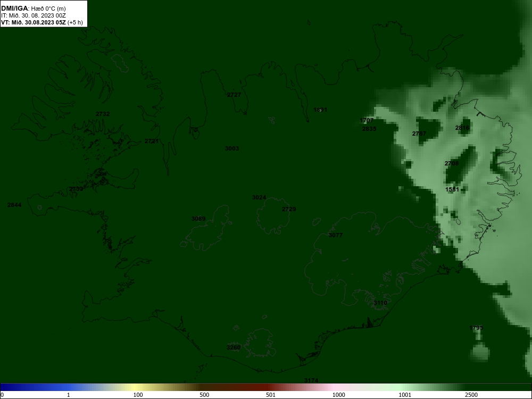Click the map value 1707
Viewport: 532px width, 399px height.
coord(367,120)
